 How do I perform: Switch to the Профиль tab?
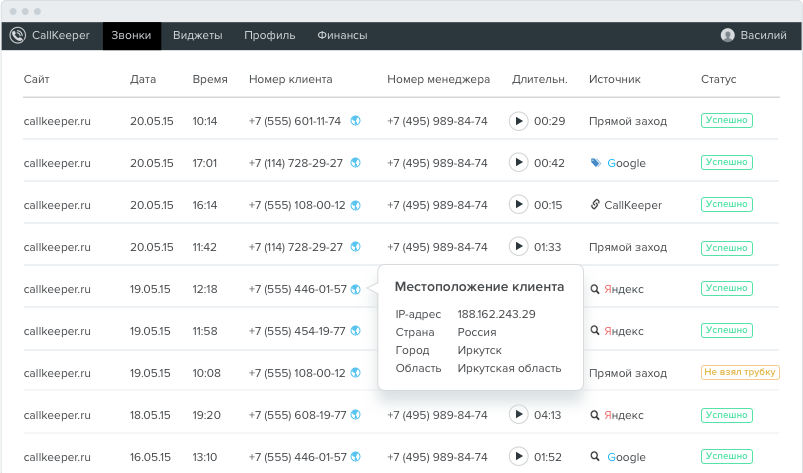point(269,35)
